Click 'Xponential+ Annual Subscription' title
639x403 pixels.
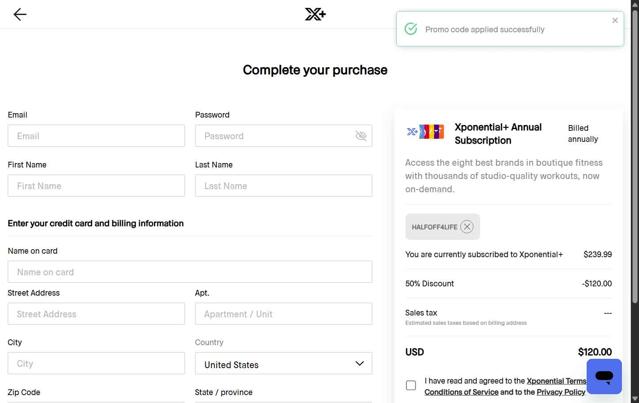point(498,134)
